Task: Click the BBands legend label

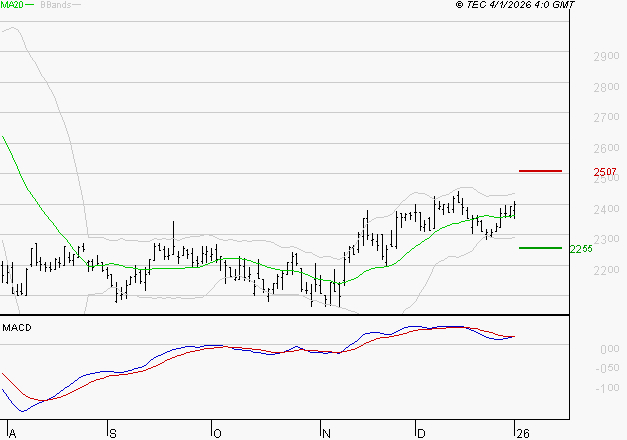Action: coord(56,5)
